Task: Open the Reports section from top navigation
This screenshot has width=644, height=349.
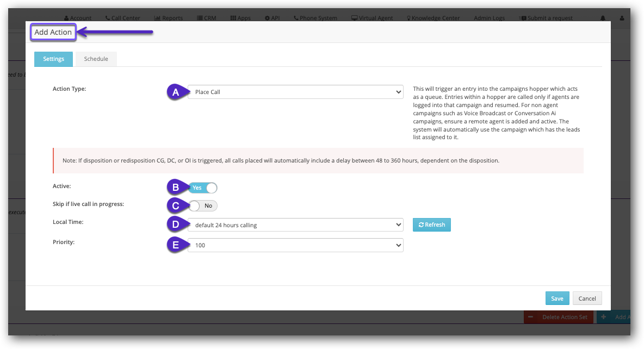Action: 168,17
